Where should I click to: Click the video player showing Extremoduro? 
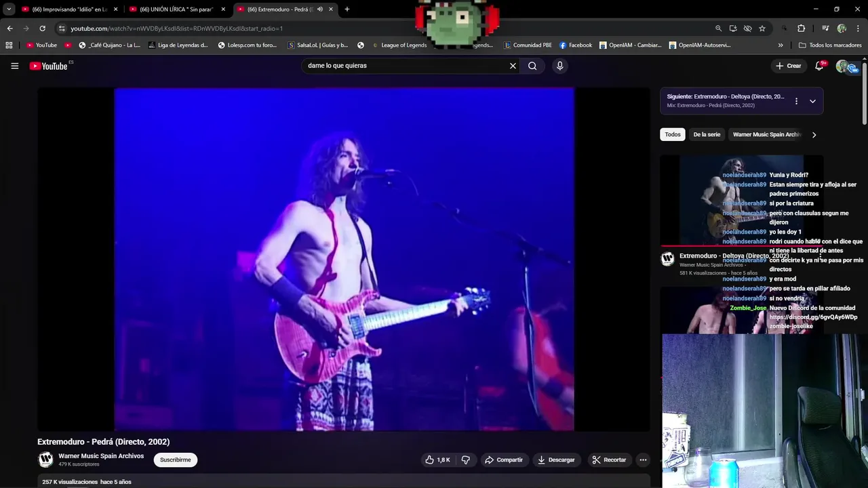point(344,260)
